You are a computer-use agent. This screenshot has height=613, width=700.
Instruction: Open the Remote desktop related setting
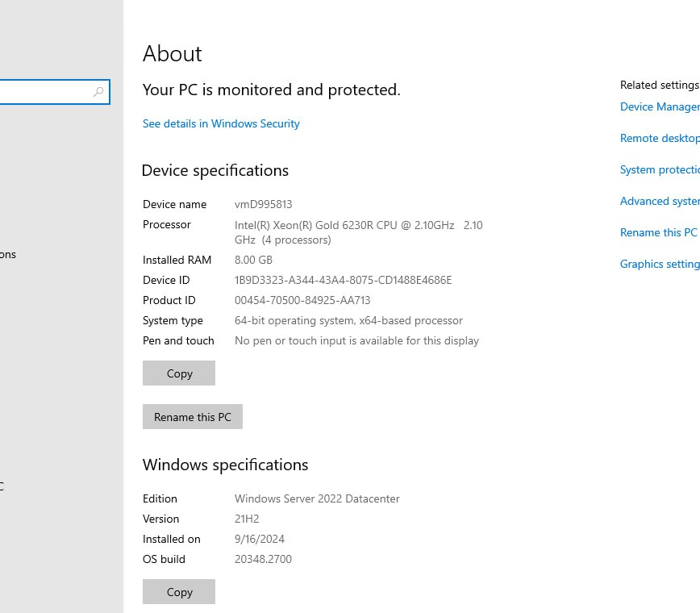point(659,138)
